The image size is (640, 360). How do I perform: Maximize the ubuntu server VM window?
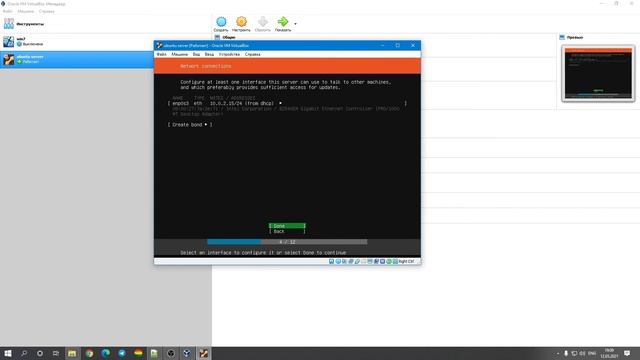(398, 45)
